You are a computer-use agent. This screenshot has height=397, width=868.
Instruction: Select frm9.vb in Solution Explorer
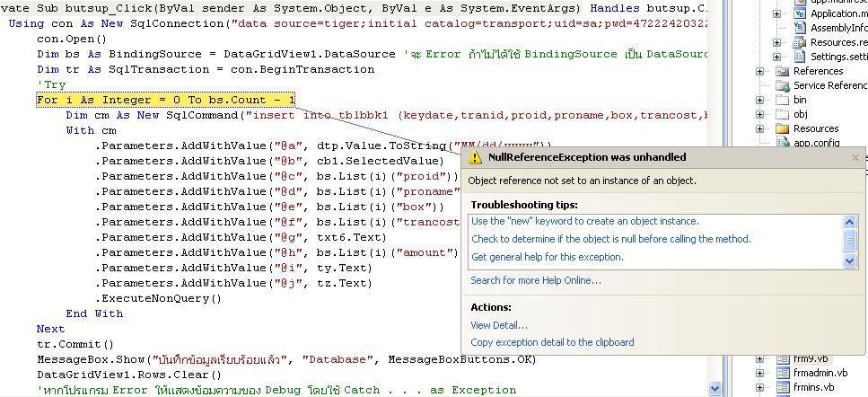pos(811,358)
